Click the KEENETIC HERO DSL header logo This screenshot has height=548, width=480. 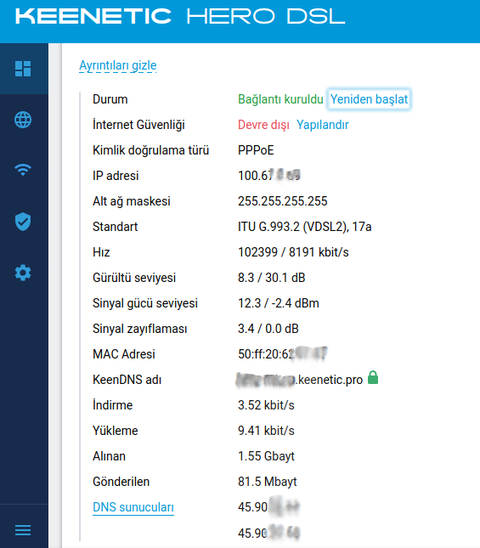pos(180,16)
